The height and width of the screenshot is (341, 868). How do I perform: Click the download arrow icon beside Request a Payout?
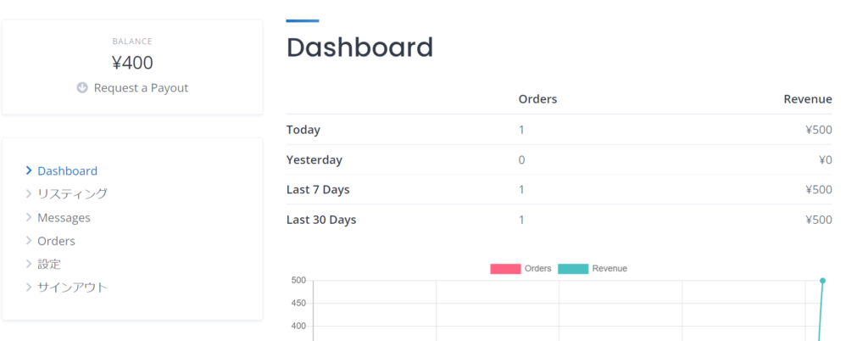click(82, 87)
